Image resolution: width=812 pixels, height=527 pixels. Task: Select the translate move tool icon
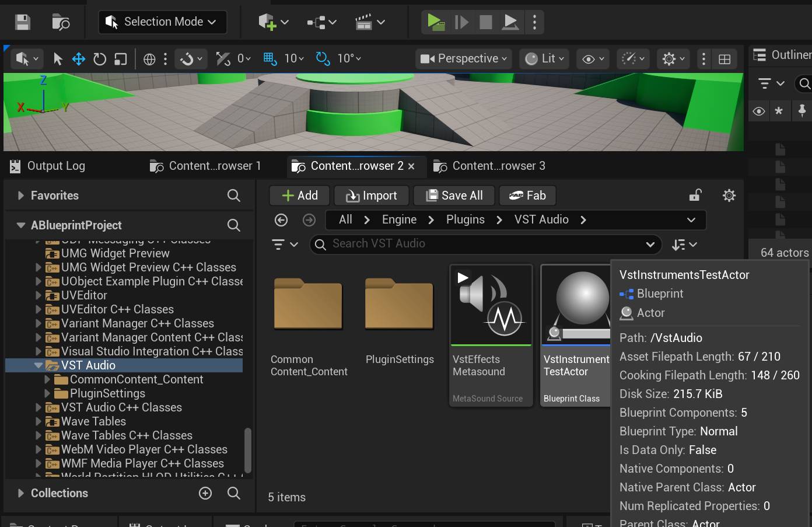(x=78, y=59)
